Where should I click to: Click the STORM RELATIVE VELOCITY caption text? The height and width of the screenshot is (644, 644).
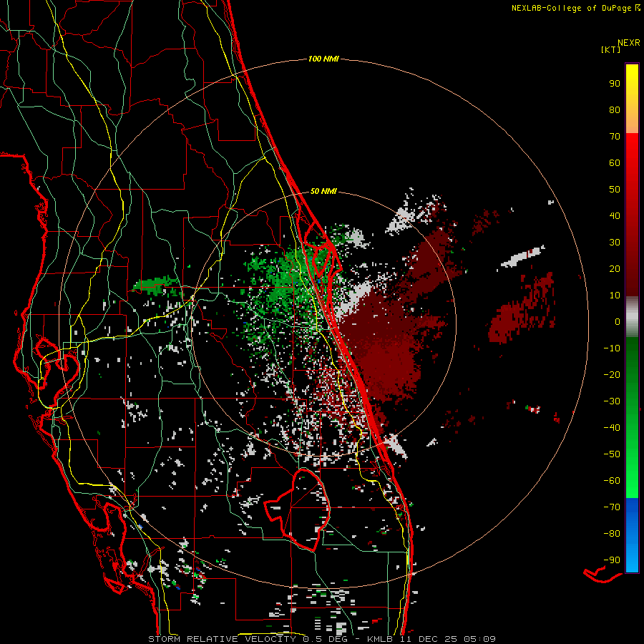tap(222, 638)
